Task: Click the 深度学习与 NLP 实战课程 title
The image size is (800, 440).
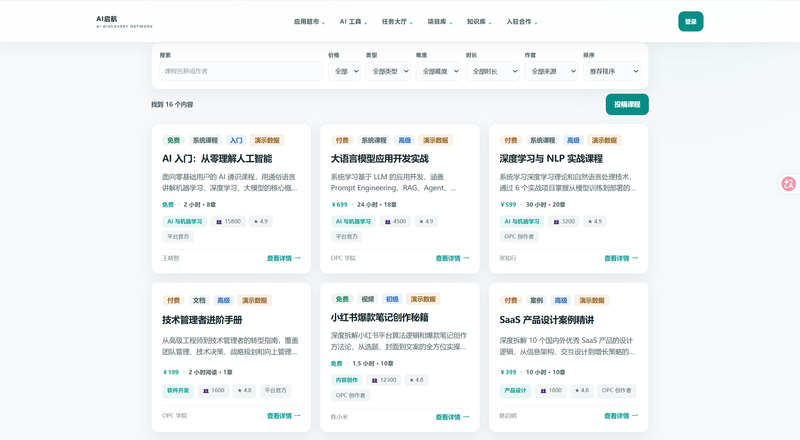Action: [551, 159]
